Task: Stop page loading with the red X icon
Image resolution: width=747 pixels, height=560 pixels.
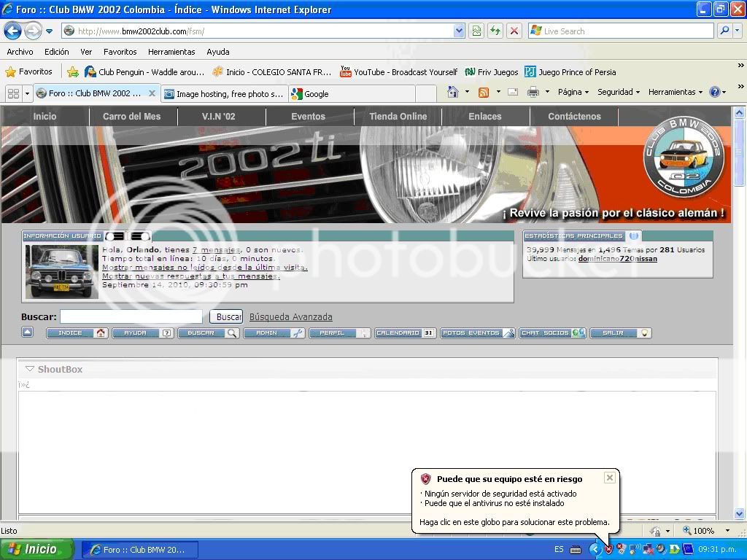Action: click(514, 31)
